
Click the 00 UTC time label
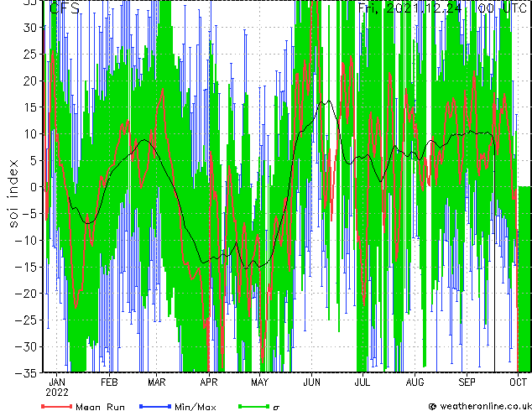(502, 8)
